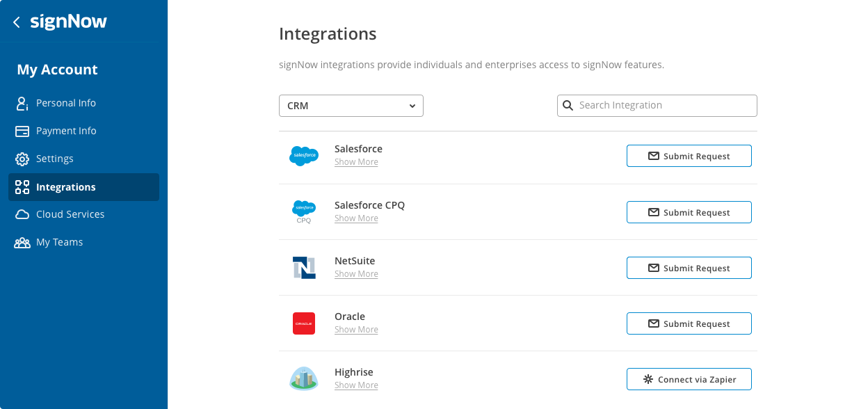This screenshot has height=409, width=868.
Task: Click the Payment Info card icon
Action: pyautogui.click(x=22, y=130)
